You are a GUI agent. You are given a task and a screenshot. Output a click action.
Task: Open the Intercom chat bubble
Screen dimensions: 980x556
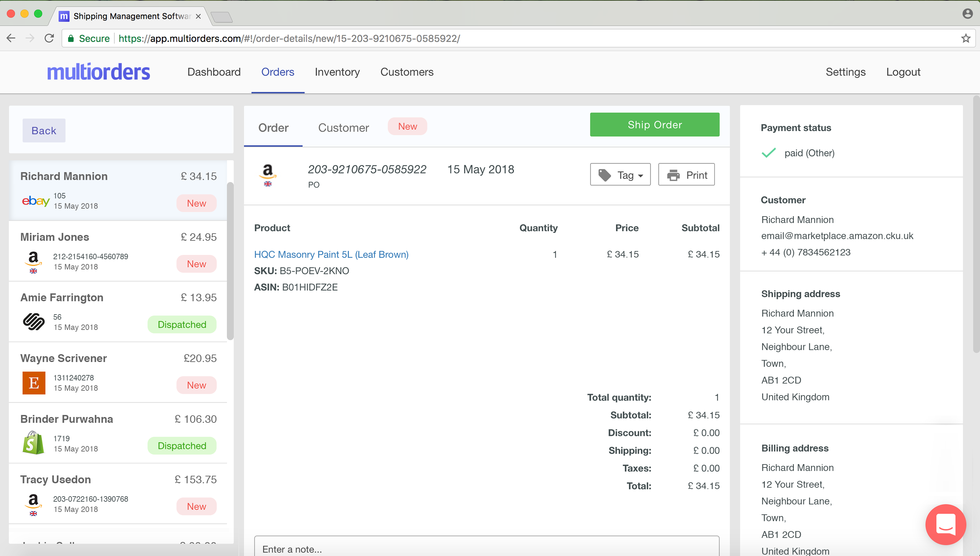click(945, 524)
